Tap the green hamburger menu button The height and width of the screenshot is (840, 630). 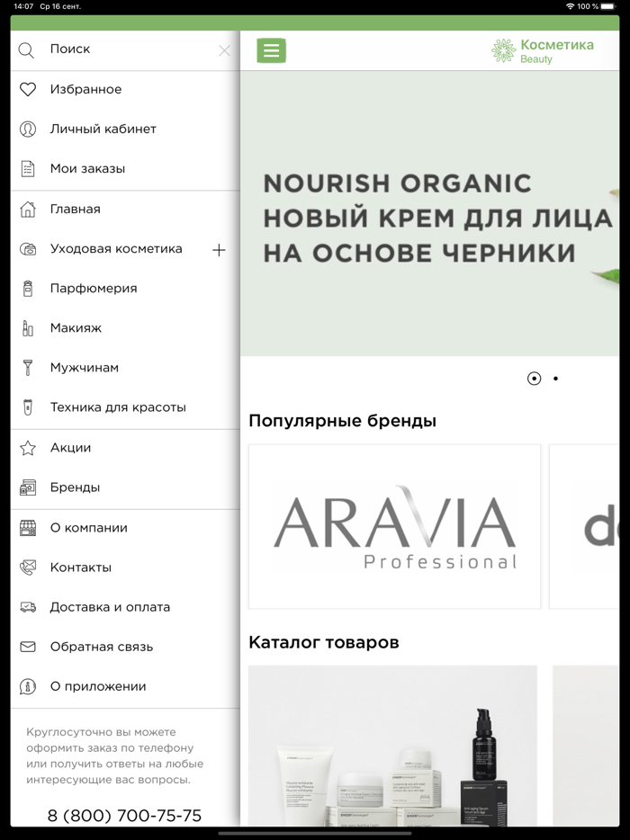[x=271, y=51]
